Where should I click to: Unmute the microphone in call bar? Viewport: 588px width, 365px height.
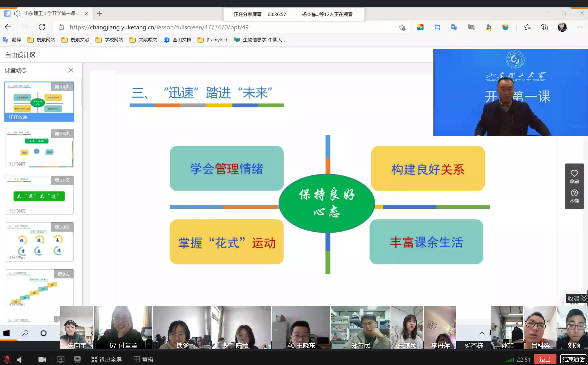click(7, 359)
